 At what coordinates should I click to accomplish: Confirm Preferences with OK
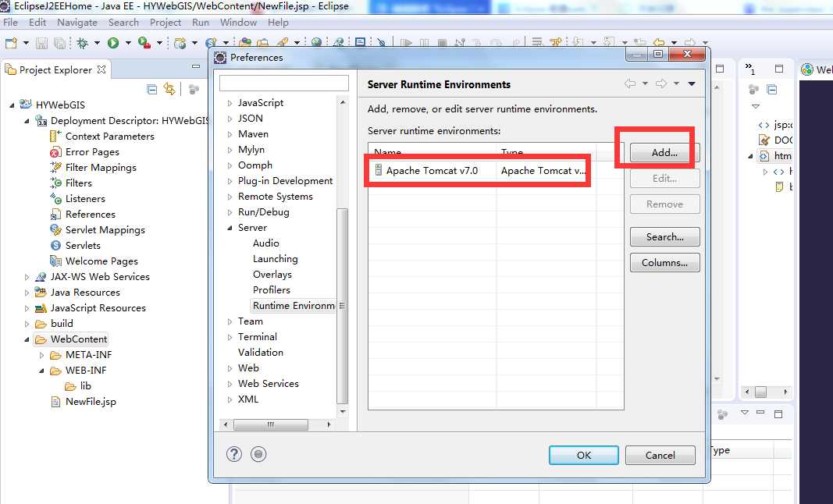click(583, 455)
